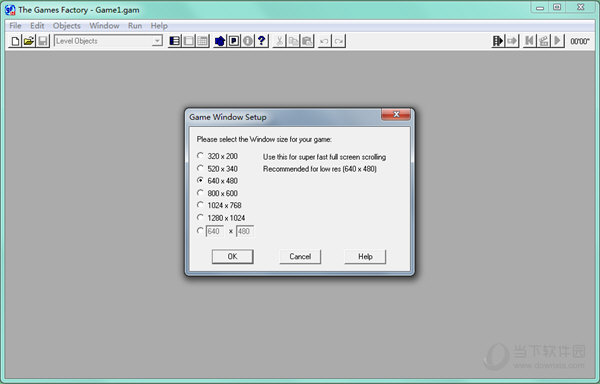Click the boxed P preferences icon

(234, 41)
